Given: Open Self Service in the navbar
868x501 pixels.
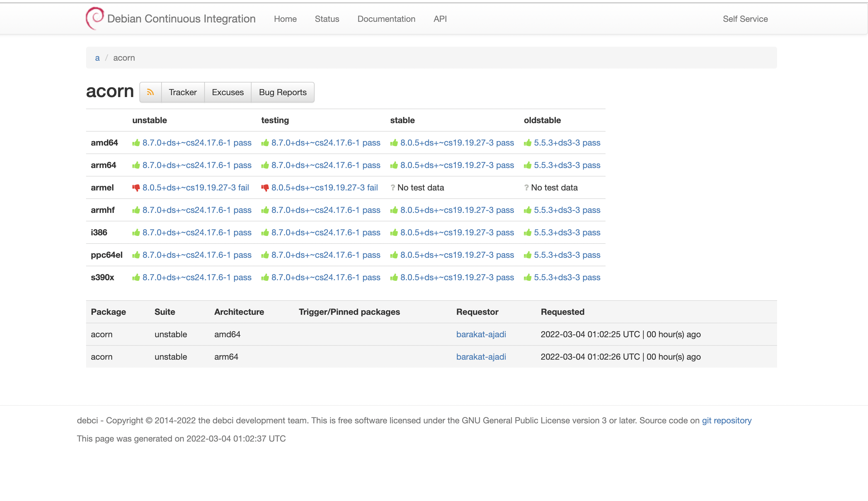Looking at the screenshot, I should [x=745, y=19].
